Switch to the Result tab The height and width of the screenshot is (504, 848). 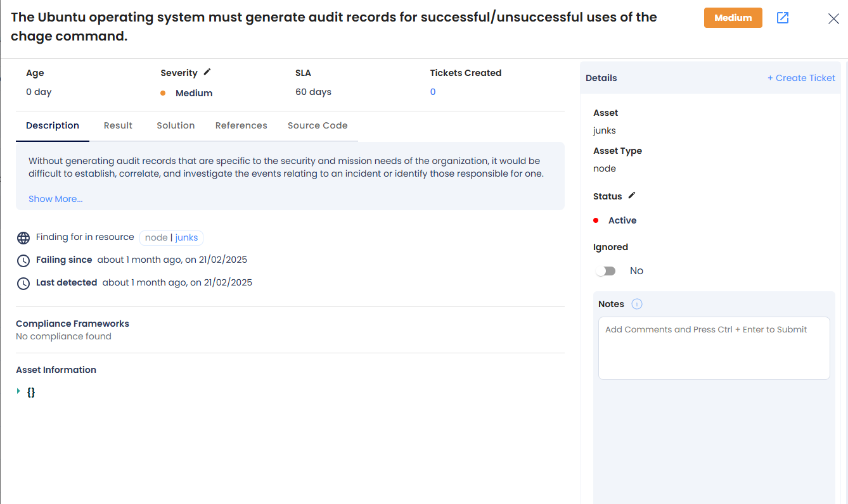[118, 125]
